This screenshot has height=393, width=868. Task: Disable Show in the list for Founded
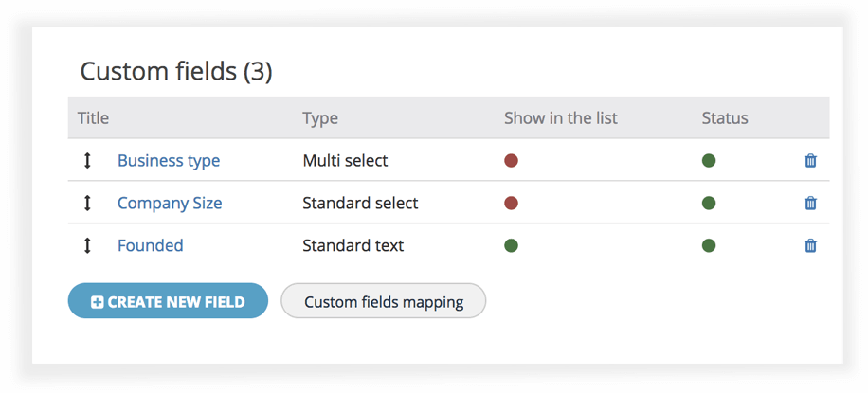(511, 245)
